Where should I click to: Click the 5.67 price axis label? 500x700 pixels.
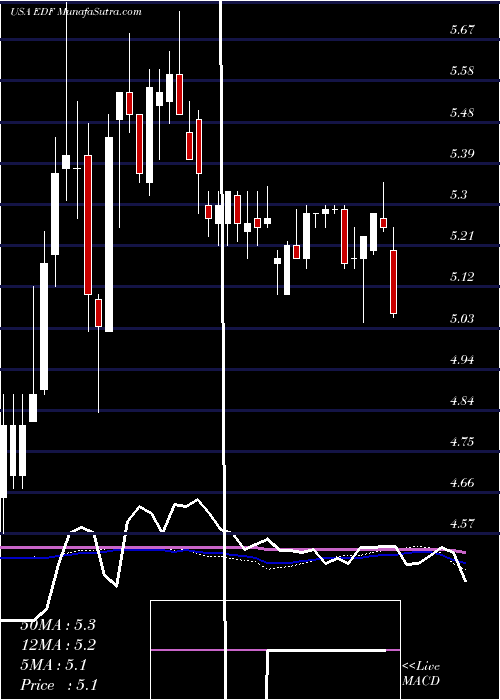(462, 30)
